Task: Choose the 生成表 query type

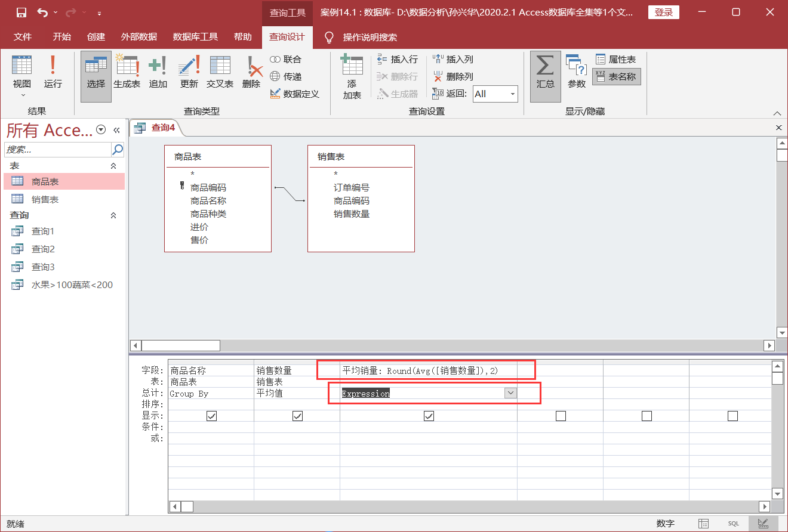Action: (127, 73)
